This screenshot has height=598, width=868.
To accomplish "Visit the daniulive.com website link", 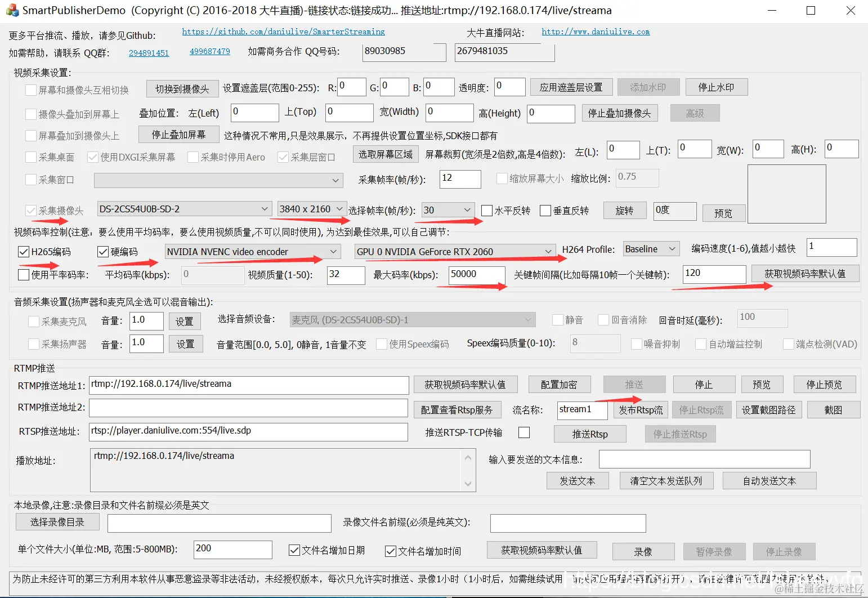I will (x=596, y=32).
